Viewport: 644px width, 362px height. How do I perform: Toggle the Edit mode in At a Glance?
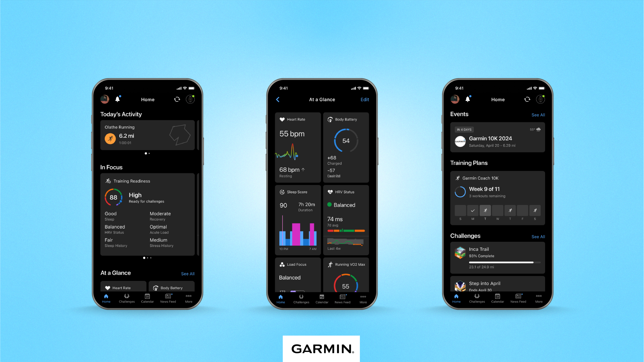pos(364,99)
